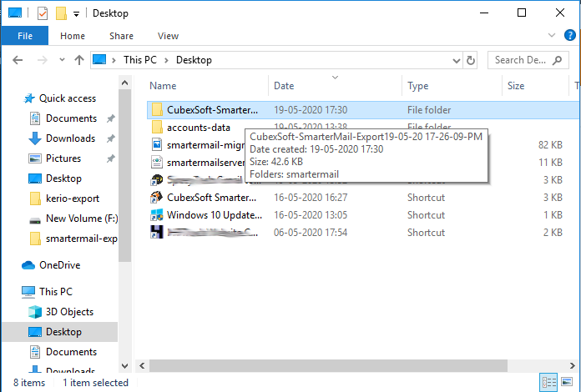The width and height of the screenshot is (581, 392).
Task: Click Desktop in the address bar
Action: tap(194, 60)
